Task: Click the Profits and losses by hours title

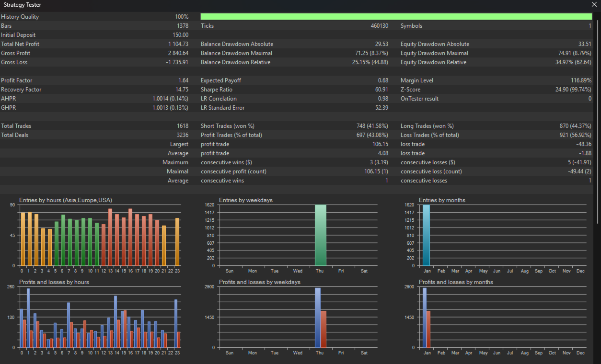Action: tap(54, 282)
